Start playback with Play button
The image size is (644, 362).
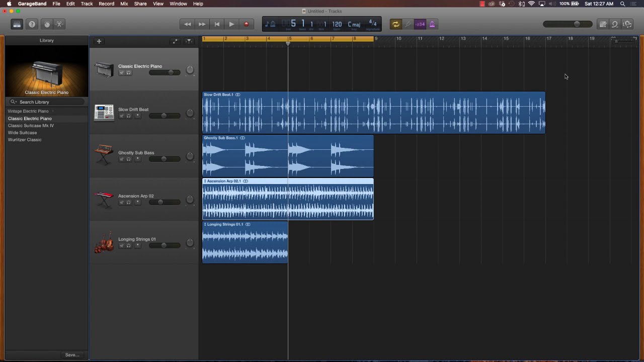(x=231, y=24)
